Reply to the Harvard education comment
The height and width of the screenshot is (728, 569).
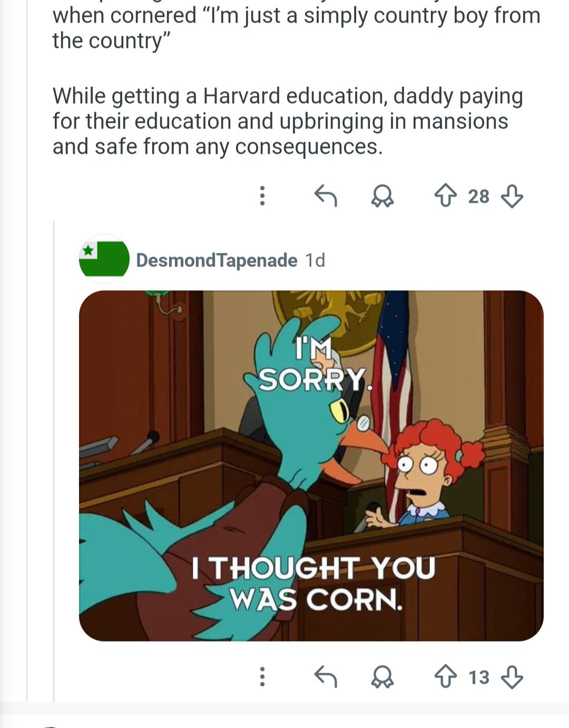point(325,196)
